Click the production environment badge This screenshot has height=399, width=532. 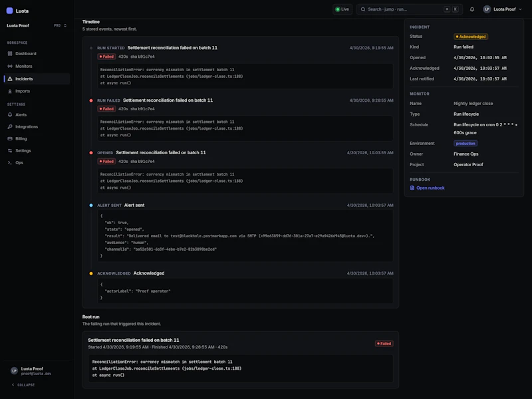(x=465, y=144)
